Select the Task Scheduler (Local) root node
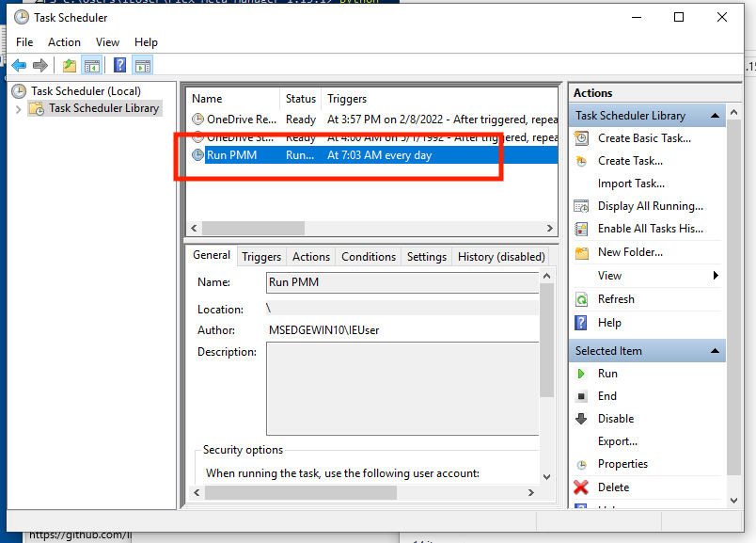The height and width of the screenshot is (543, 756). pyautogui.click(x=86, y=91)
